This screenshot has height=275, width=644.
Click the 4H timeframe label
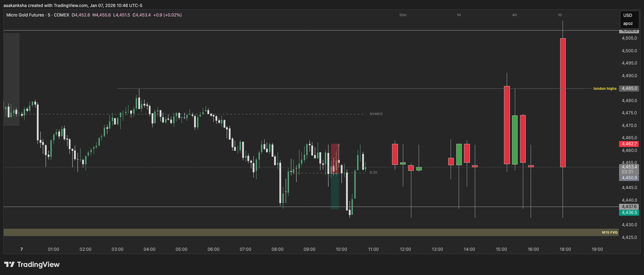point(514,15)
